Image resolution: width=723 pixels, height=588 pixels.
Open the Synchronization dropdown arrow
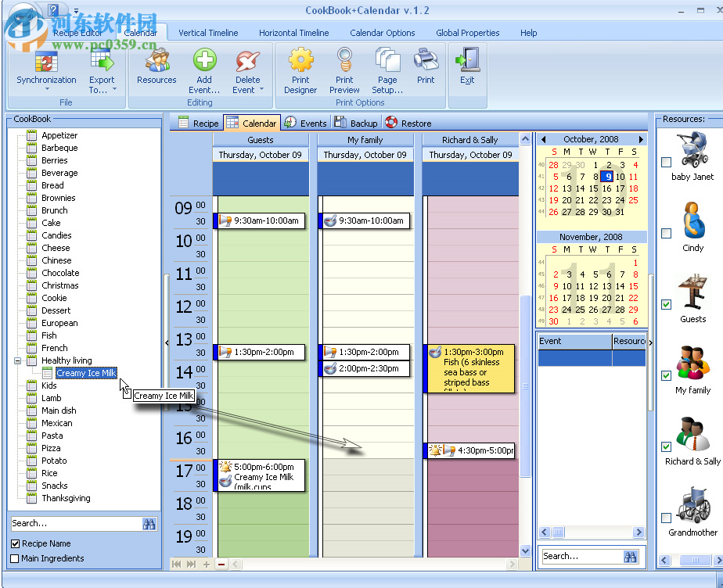click(x=47, y=89)
